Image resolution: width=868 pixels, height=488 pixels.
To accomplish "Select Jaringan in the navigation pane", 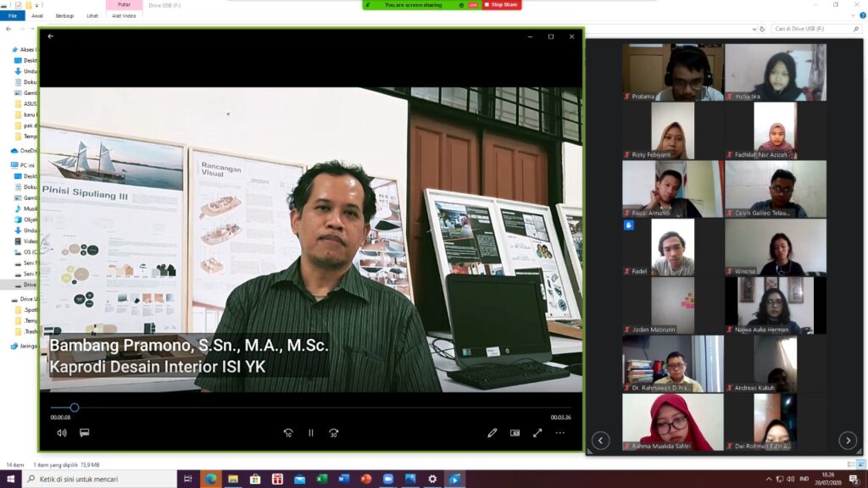I will coord(23,346).
